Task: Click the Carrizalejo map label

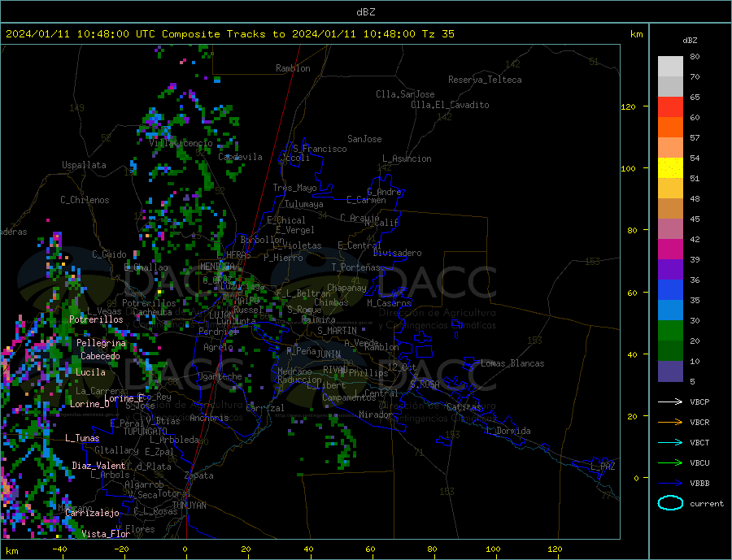Action: (93, 513)
